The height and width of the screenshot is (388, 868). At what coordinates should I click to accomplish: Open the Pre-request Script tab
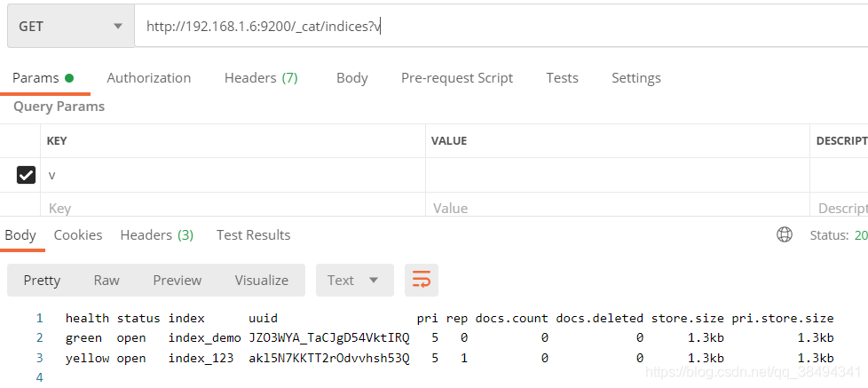[457, 78]
